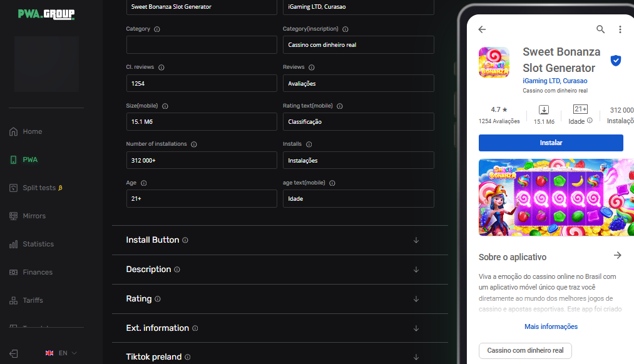Click the Split tests icon
The image size is (634, 364).
click(13, 188)
